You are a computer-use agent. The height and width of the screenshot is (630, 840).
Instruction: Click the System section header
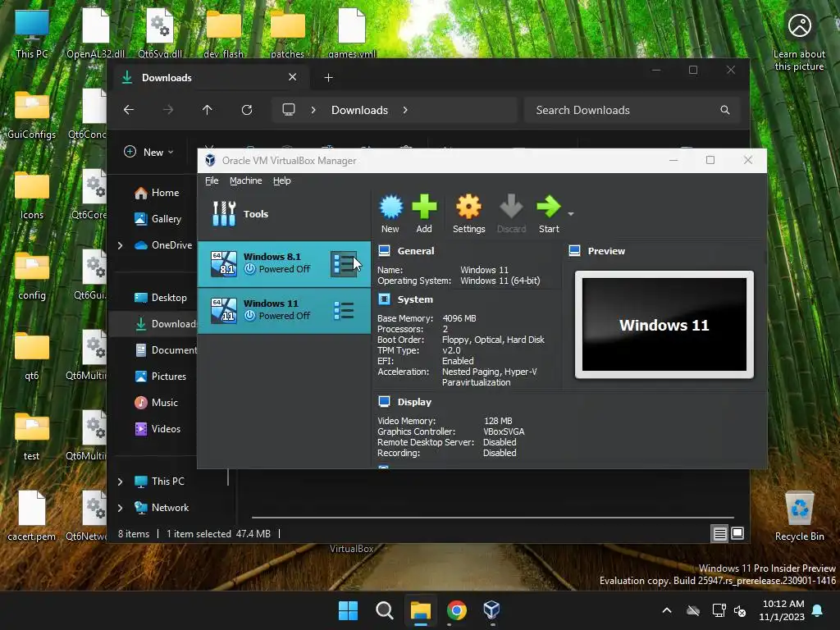[414, 299]
